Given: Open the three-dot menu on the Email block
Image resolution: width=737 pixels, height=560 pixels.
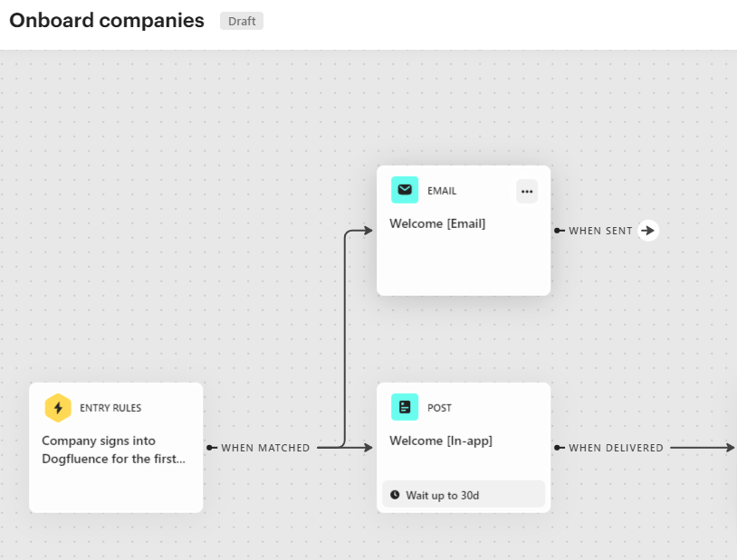Looking at the screenshot, I should tap(527, 191).
